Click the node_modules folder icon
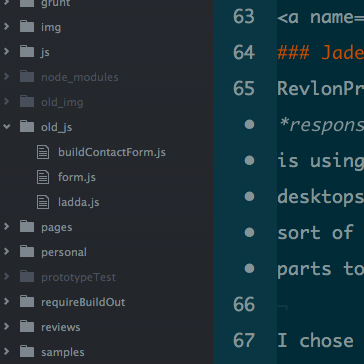 point(27,77)
